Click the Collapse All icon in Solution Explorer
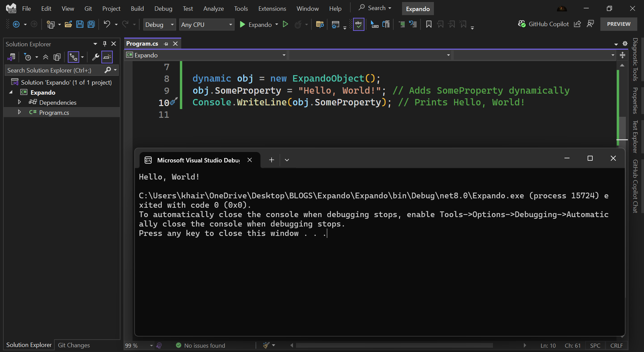Screen dimensions: 644x352 coord(46,57)
